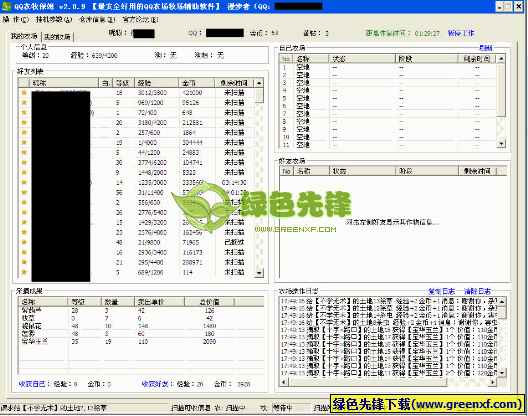Select the star in the 257/600 row
528x416 pixels.
point(24,132)
